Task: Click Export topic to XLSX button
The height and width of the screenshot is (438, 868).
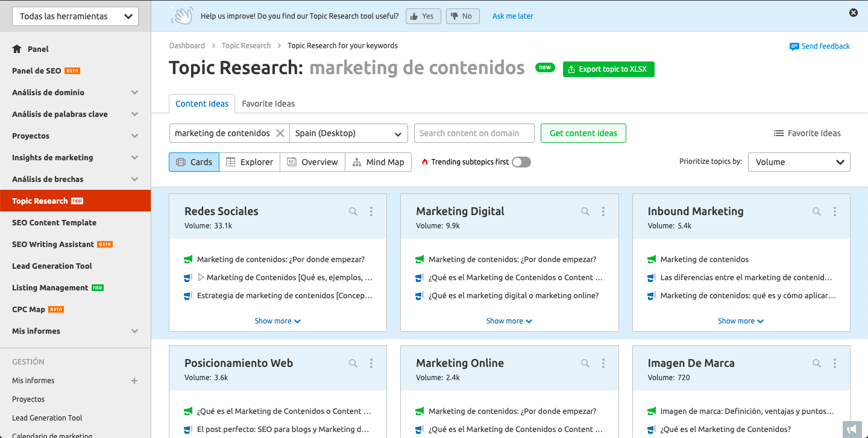Action: (x=609, y=69)
